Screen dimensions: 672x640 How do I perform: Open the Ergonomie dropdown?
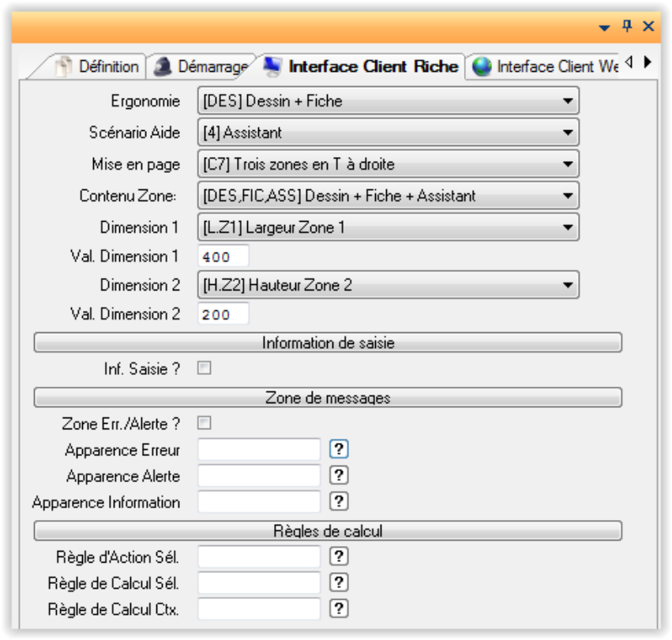387,101
